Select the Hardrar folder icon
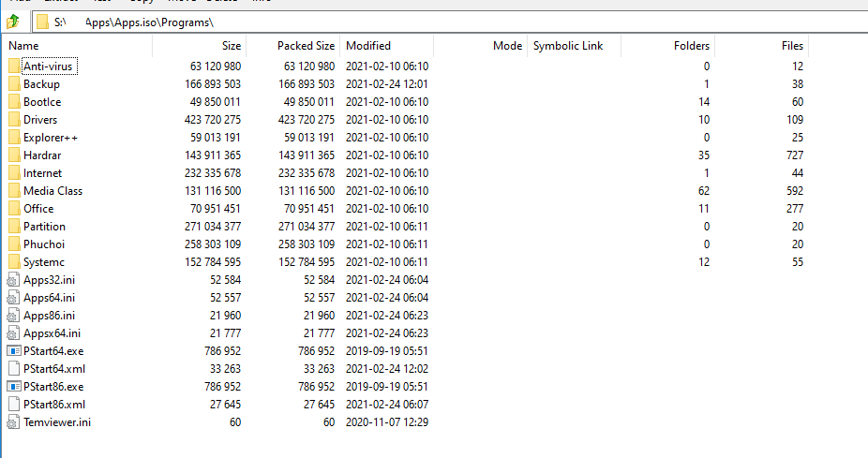The image size is (868, 458). pyautogui.click(x=14, y=155)
